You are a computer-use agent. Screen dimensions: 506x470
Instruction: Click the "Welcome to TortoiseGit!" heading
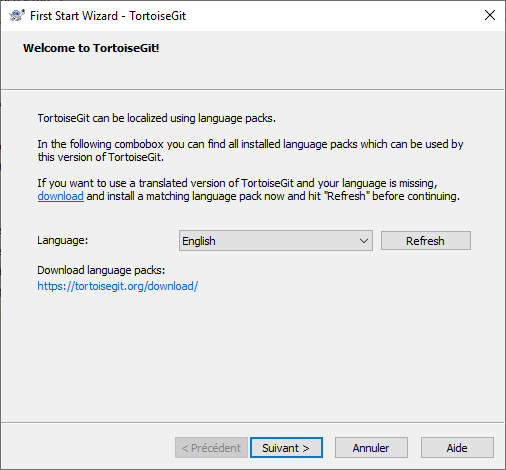coord(91,48)
